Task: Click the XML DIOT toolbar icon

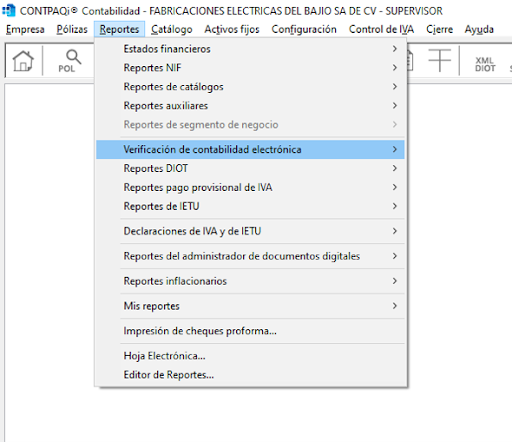Action: 485,64
